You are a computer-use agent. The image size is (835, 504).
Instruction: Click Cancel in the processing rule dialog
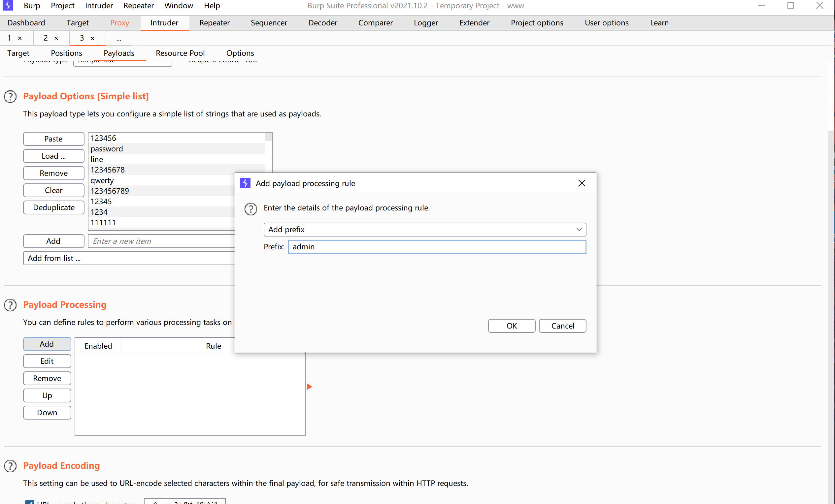tap(562, 326)
